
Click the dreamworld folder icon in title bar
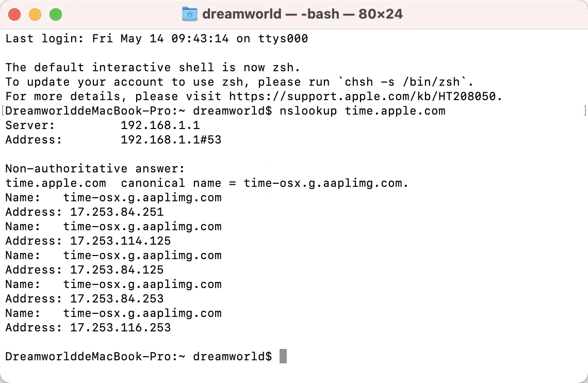click(x=190, y=14)
